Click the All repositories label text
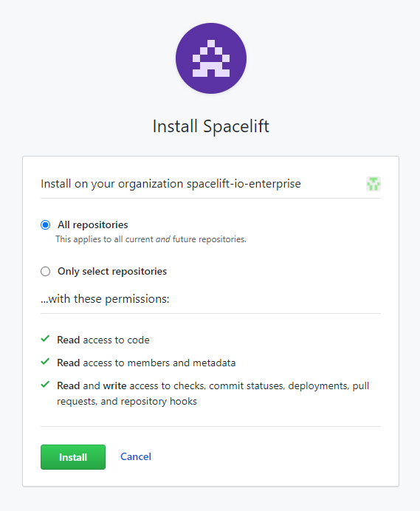Viewport: 420px width, 511px height. [93, 225]
